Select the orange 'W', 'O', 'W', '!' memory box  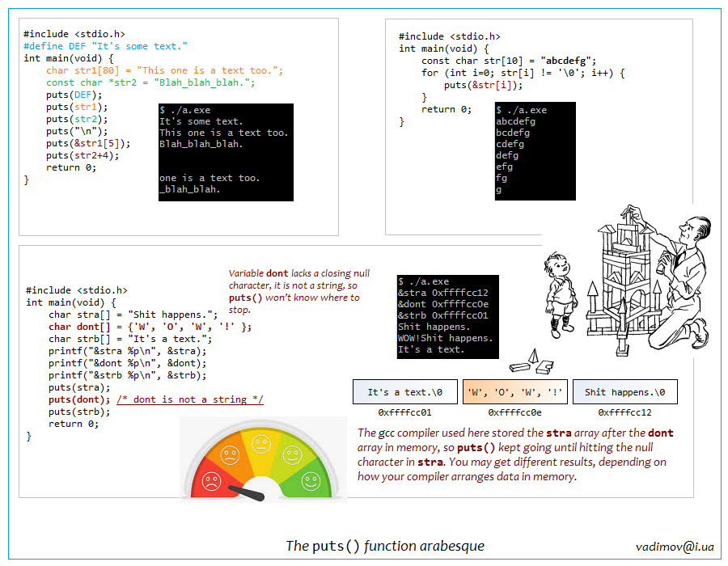(515, 392)
